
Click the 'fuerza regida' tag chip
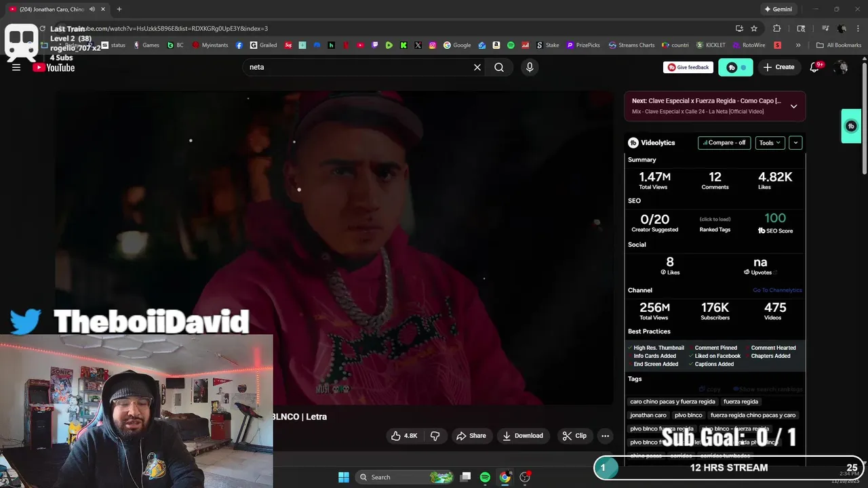(741, 401)
